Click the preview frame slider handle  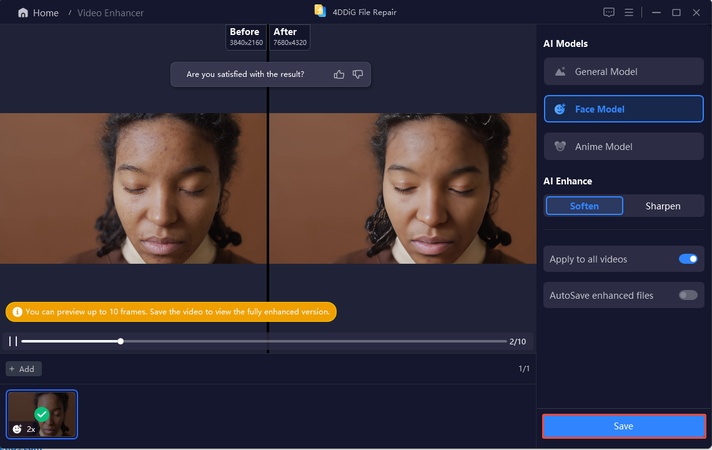coord(120,341)
